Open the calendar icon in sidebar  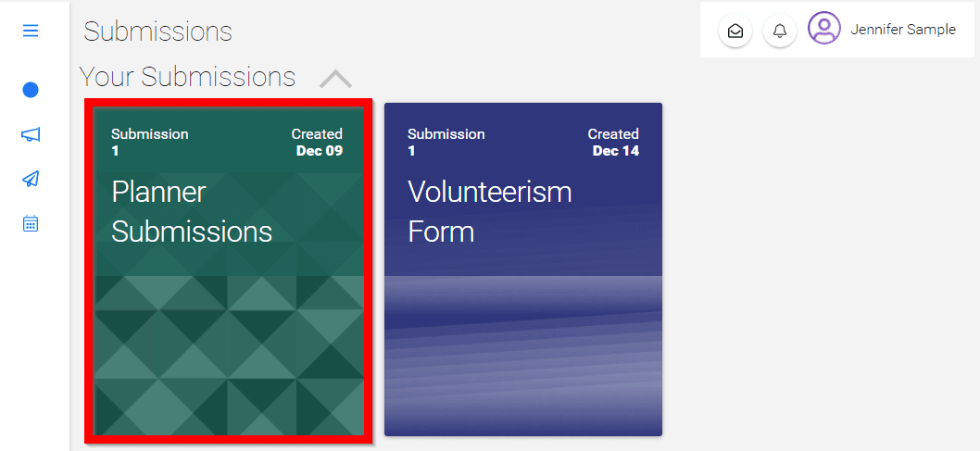(31, 223)
